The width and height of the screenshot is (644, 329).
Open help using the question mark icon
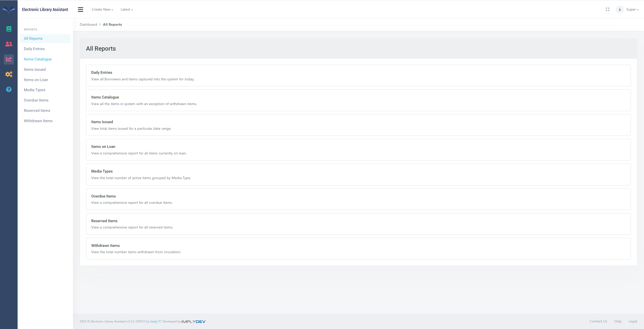tap(9, 89)
